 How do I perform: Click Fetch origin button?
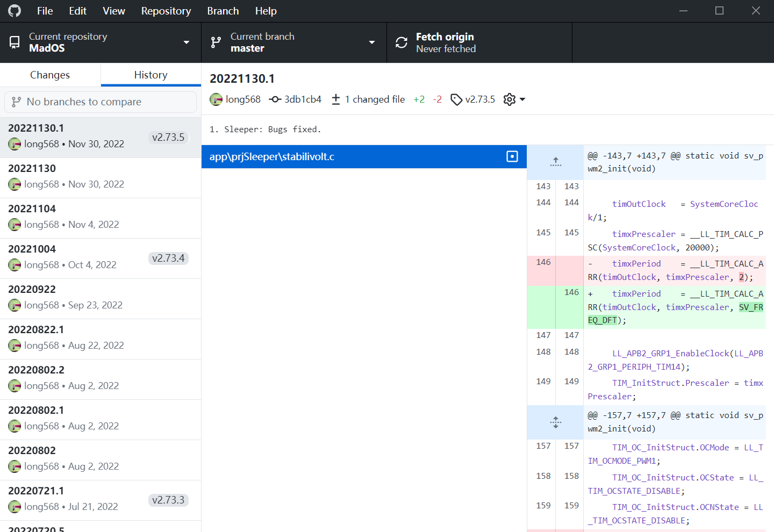tap(479, 42)
